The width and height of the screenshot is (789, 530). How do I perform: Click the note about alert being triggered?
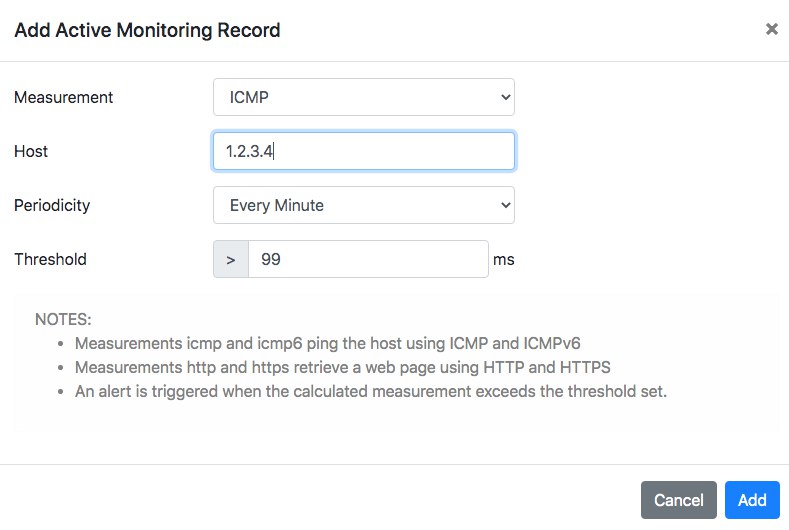370,391
